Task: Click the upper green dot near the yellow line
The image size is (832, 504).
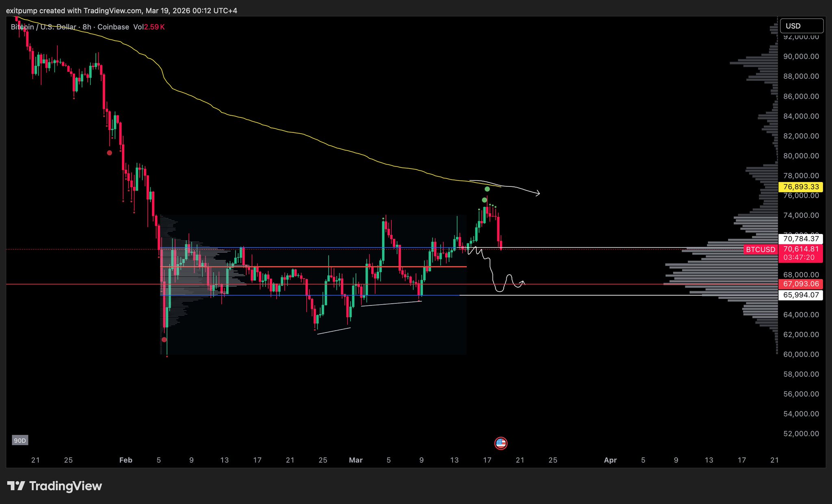Action: pos(487,189)
